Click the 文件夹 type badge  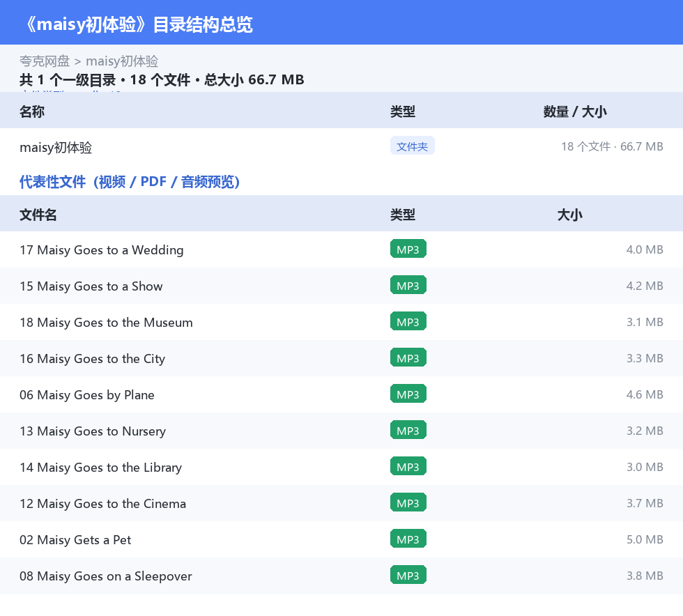[412, 146]
